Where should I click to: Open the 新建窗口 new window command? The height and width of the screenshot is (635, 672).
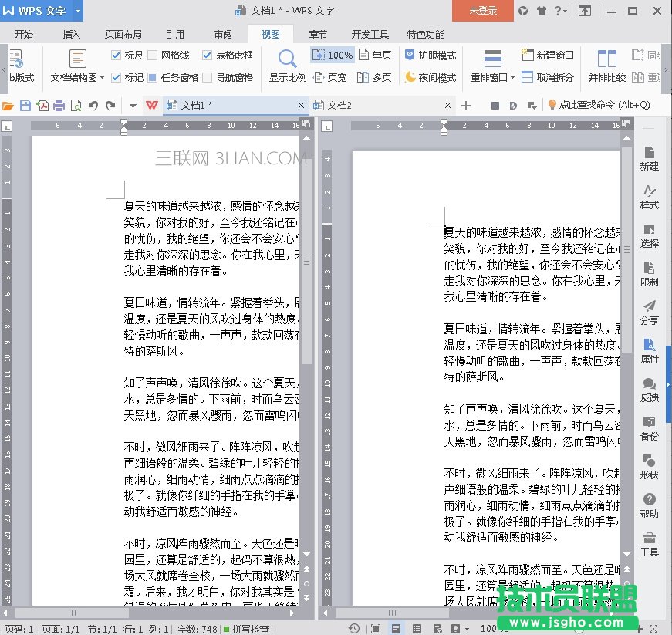click(548, 56)
